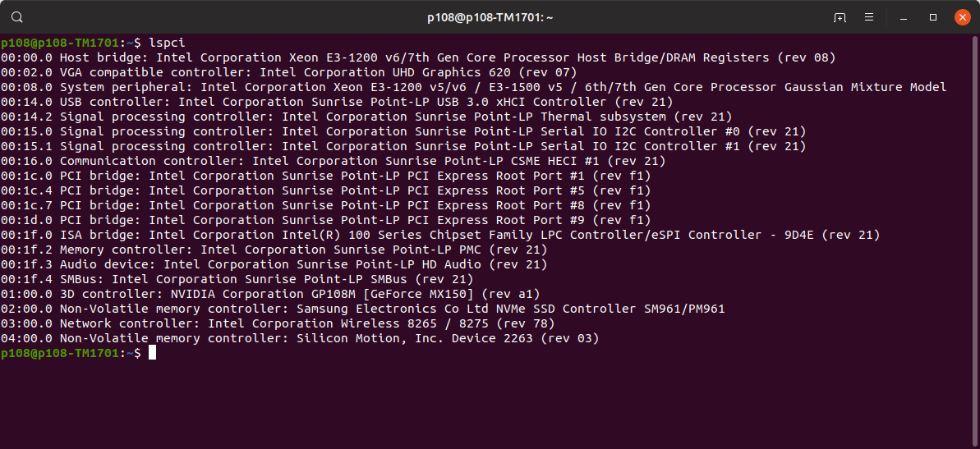
Task: Click the HD Audio device line
Action: click(x=274, y=264)
